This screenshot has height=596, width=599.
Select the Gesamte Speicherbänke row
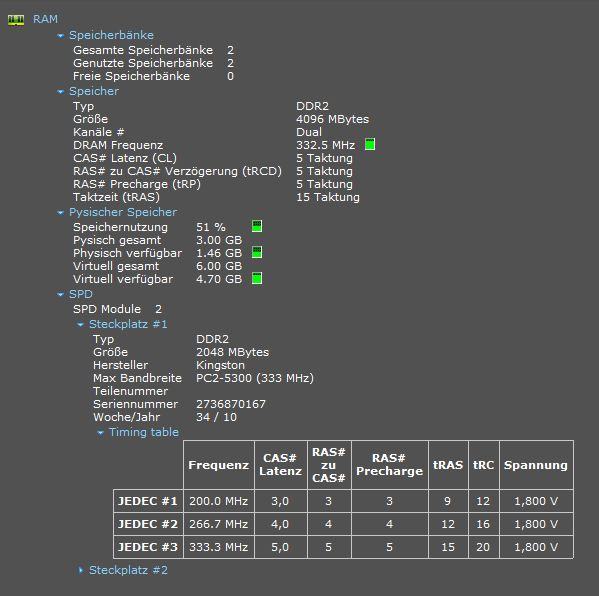153,50
